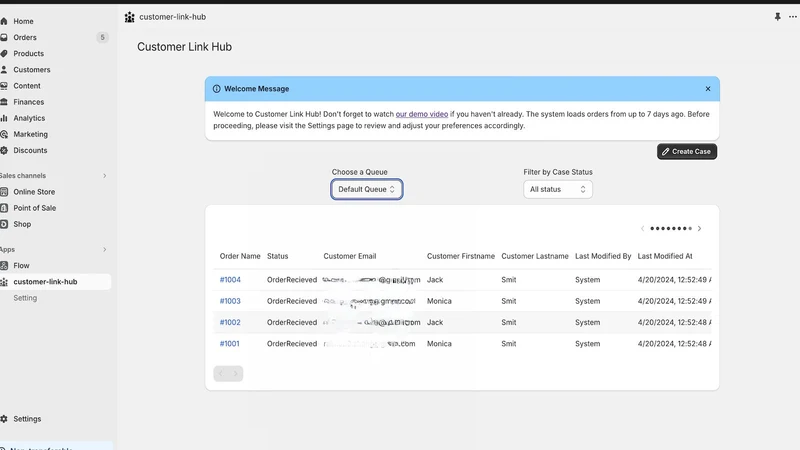
Task: Open Analytics in the sidebar
Action: [x=29, y=118]
